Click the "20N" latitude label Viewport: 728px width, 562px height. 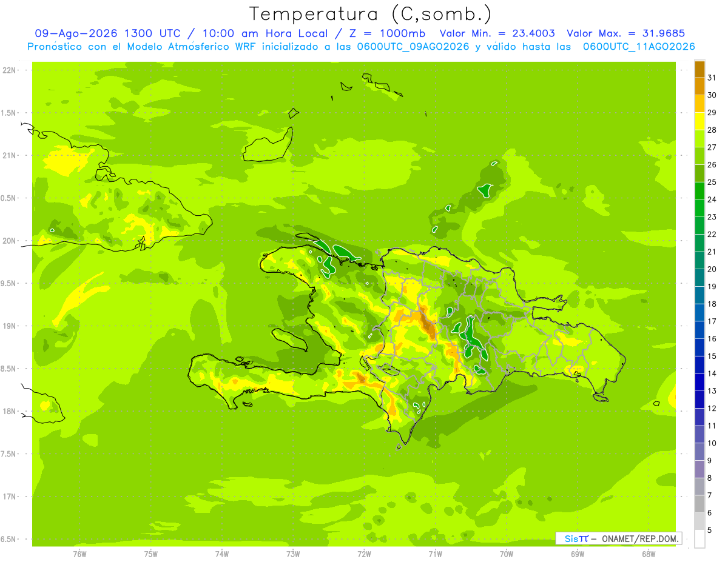tap(10, 241)
